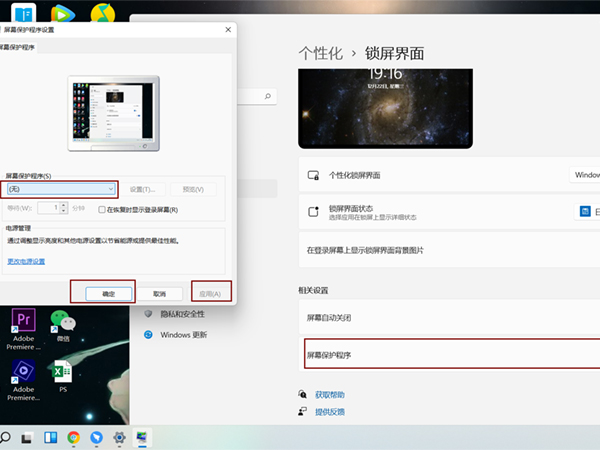Click the 锁屏界面状态 row icon
The height and width of the screenshot is (450, 600).
313,212
